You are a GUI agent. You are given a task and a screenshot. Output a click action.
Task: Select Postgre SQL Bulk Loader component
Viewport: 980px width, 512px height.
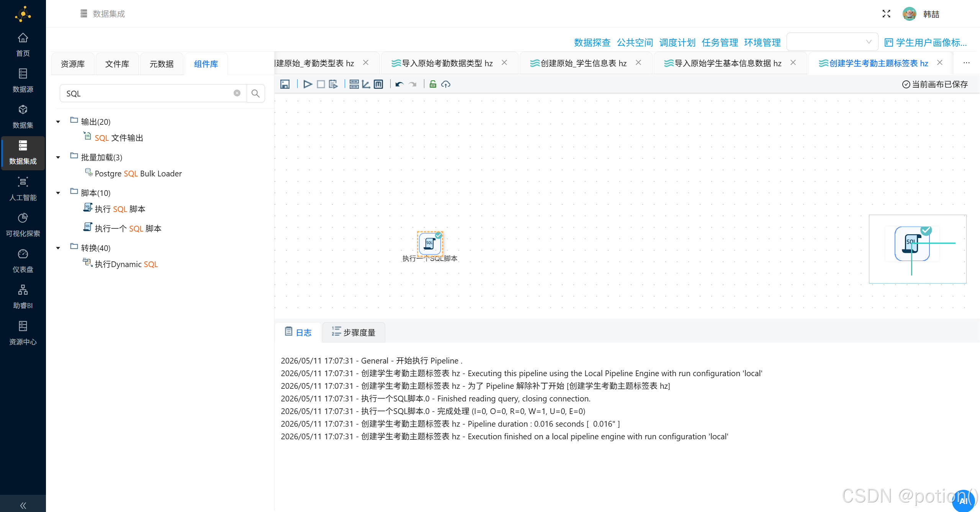click(x=133, y=173)
